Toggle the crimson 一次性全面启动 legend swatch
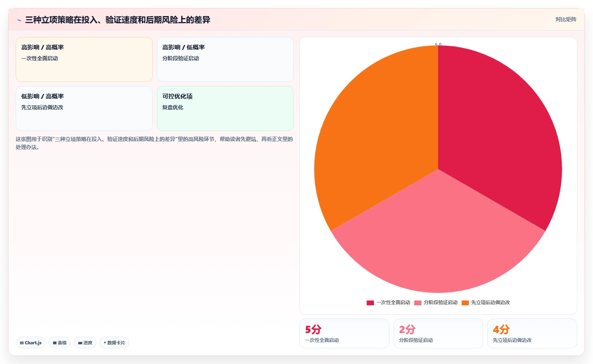Viewport: 593px width, 364px height. click(x=370, y=303)
